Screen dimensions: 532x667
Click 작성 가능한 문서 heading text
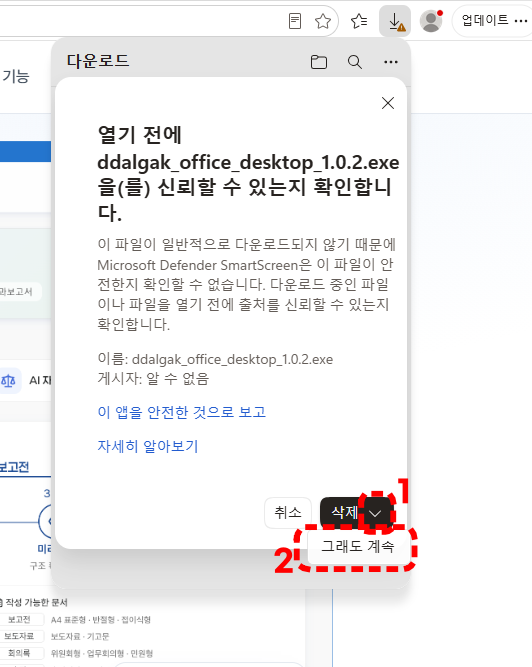pos(36,602)
